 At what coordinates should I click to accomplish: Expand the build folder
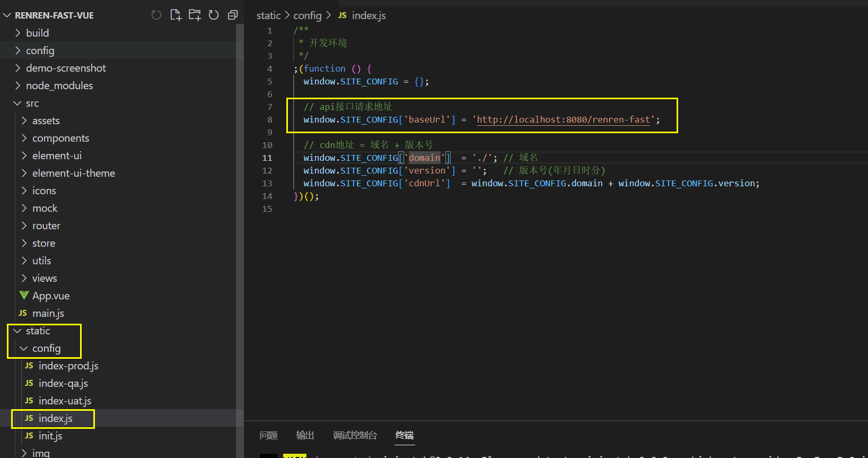[x=17, y=33]
